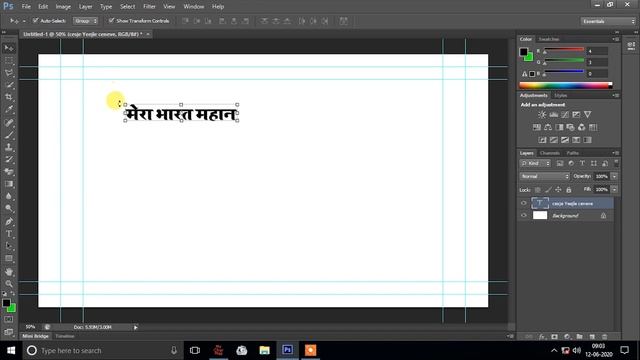Image resolution: width=640 pixels, height=360 pixels.
Task: Open File Explorer from taskbar
Action: click(264, 351)
